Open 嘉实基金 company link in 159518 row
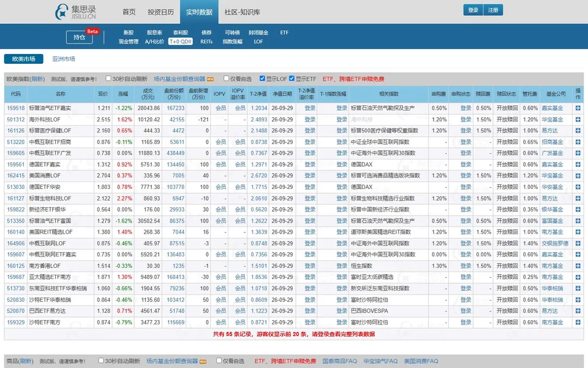 (552, 108)
